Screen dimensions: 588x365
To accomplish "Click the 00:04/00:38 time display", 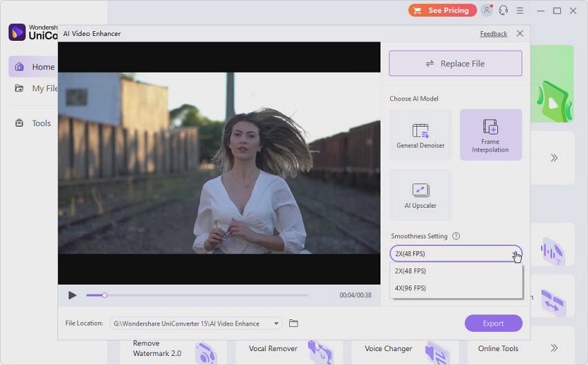I will [355, 295].
